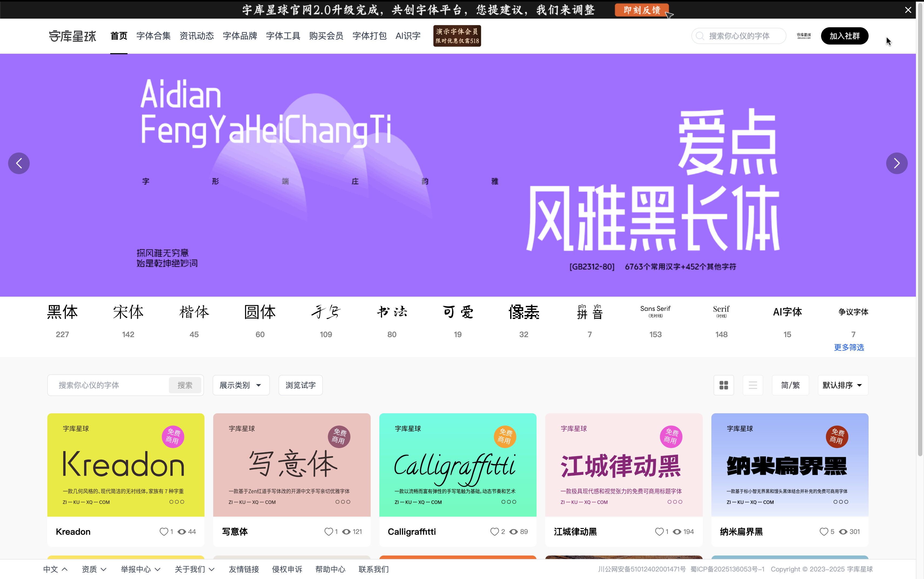Go to 购买会员 menu item
This screenshot has height=579, width=924.
[x=326, y=36]
